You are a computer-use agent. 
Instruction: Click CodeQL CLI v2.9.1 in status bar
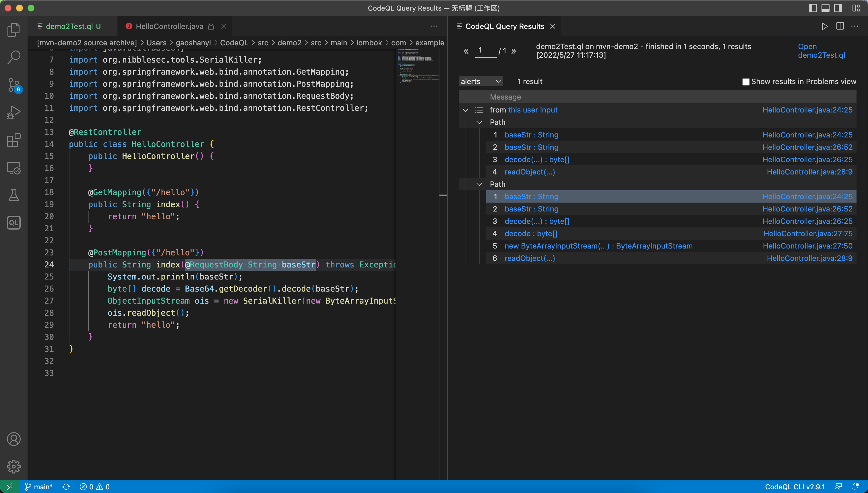point(795,487)
